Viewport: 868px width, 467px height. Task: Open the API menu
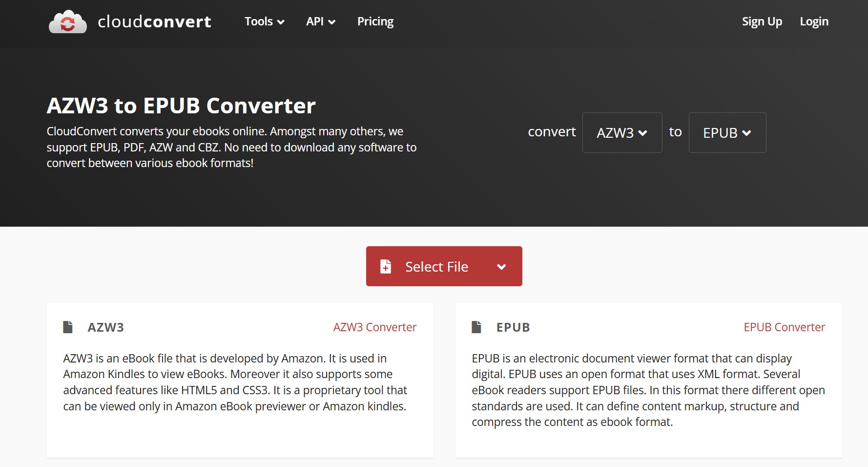point(315,21)
